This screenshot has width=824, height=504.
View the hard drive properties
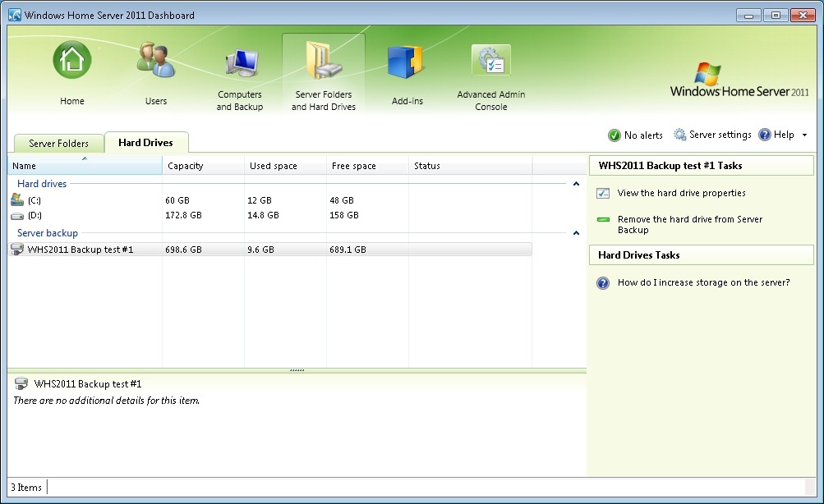pyautogui.click(x=681, y=194)
